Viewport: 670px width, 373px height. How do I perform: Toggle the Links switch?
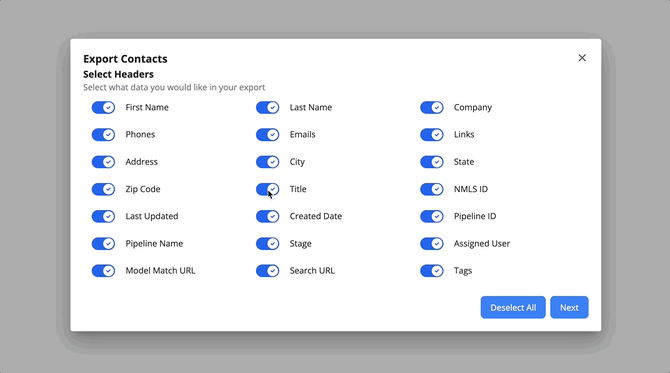click(432, 135)
